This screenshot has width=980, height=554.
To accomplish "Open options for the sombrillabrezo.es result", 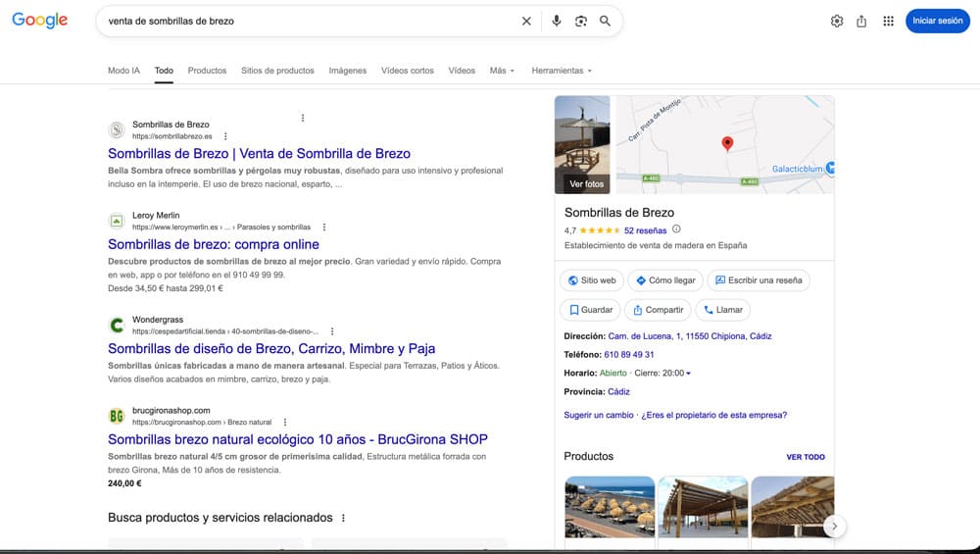I will click(225, 136).
